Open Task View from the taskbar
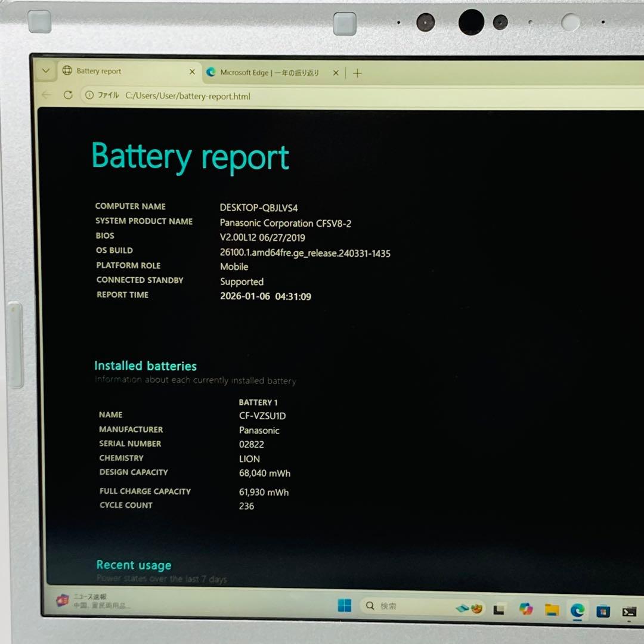The width and height of the screenshot is (644, 644). pyautogui.click(x=500, y=609)
